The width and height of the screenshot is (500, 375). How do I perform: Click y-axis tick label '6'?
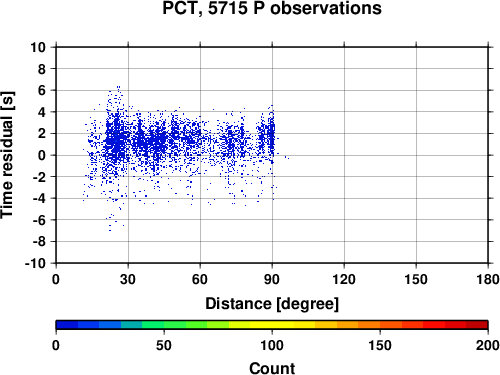click(42, 90)
